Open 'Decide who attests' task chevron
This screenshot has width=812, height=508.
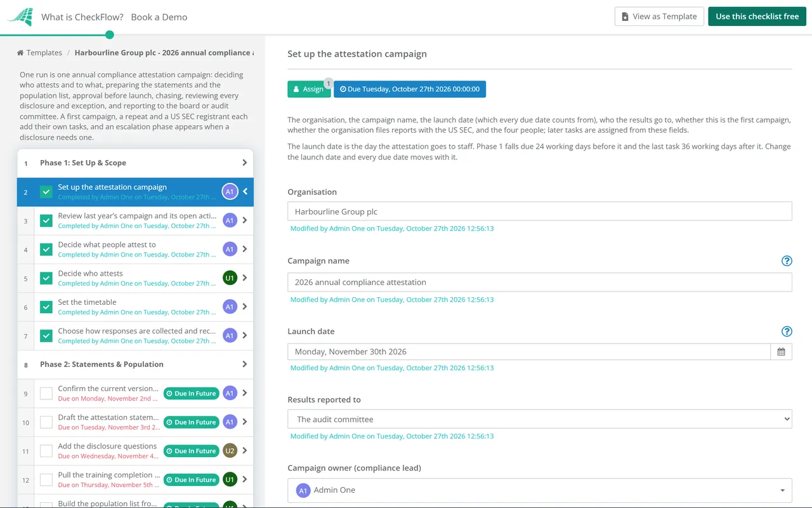(x=245, y=278)
